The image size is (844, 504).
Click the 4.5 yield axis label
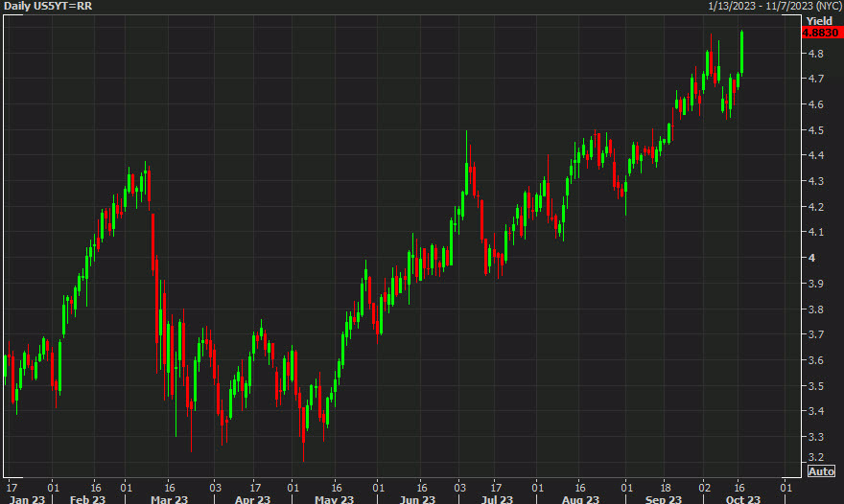click(815, 130)
